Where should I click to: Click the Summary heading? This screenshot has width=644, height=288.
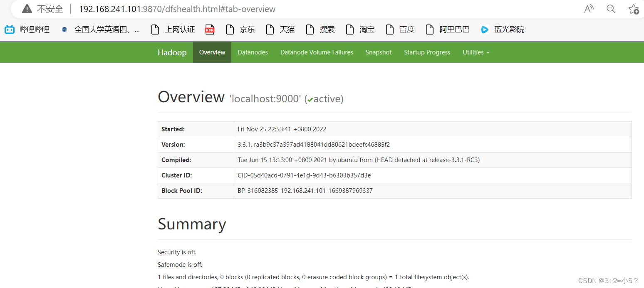coord(192,224)
